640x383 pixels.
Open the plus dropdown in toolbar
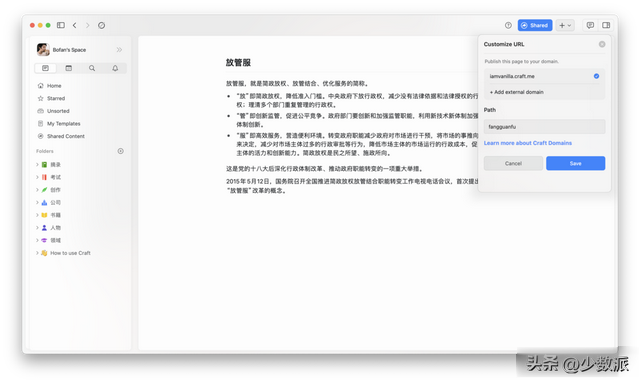click(x=565, y=25)
